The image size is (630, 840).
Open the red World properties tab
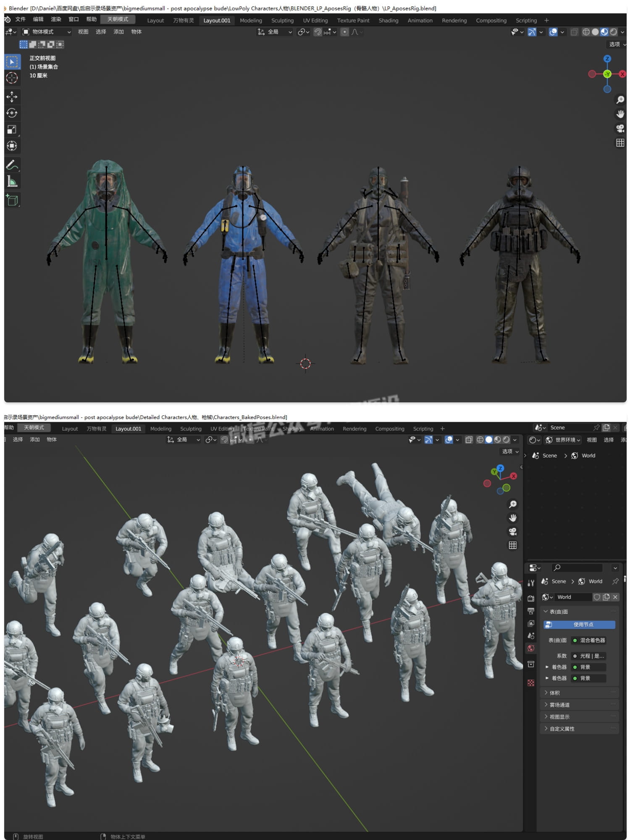[531, 648]
